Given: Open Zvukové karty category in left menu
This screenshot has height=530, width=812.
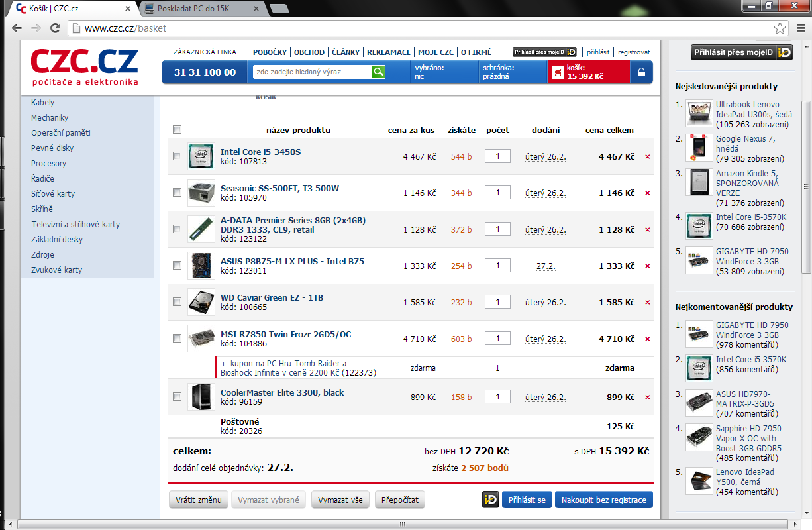Looking at the screenshot, I should coord(57,270).
